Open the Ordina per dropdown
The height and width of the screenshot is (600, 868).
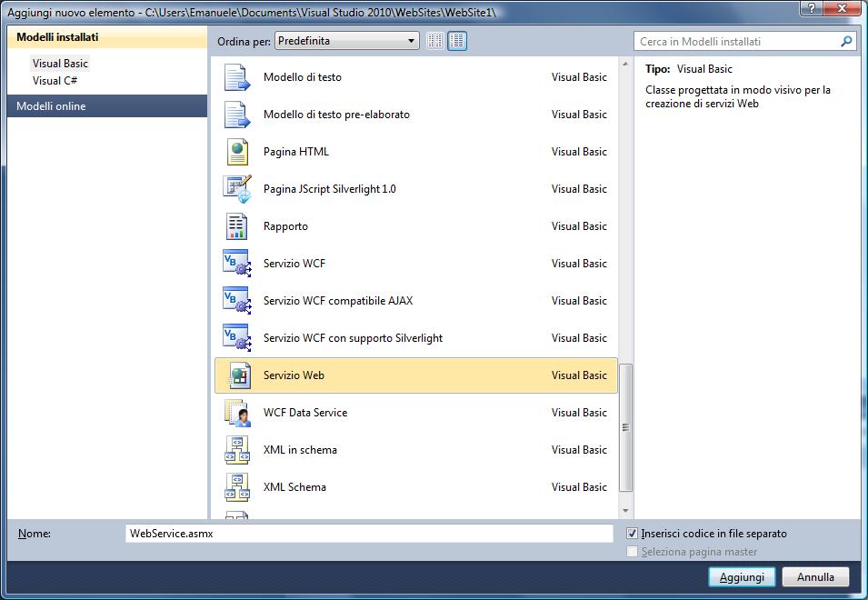347,41
